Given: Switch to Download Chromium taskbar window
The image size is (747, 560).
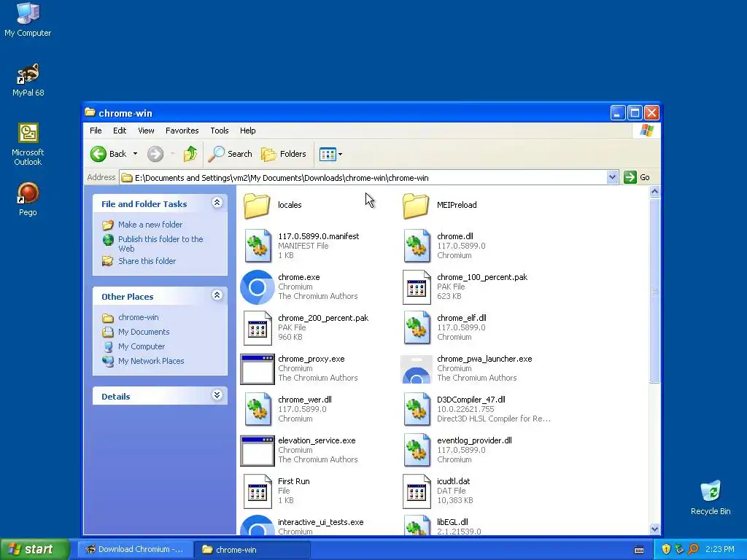Looking at the screenshot, I should point(135,550).
